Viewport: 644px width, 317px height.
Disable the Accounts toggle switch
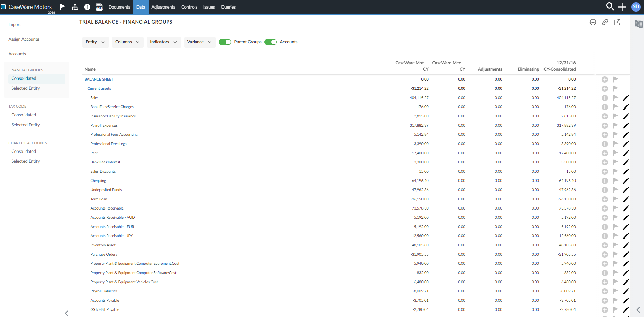coord(271,42)
